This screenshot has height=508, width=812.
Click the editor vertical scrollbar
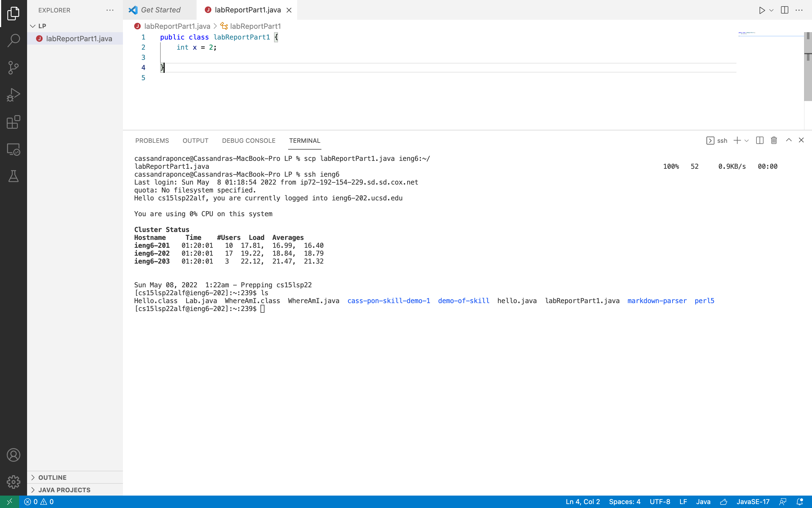(x=808, y=67)
